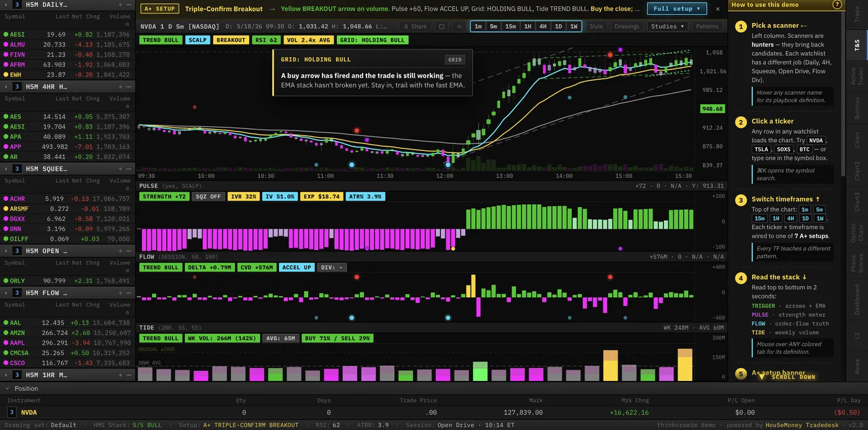This screenshot has height=430, width=868.
Task: Dismiss the A+ setup banner with X
Action: (718, 9)
